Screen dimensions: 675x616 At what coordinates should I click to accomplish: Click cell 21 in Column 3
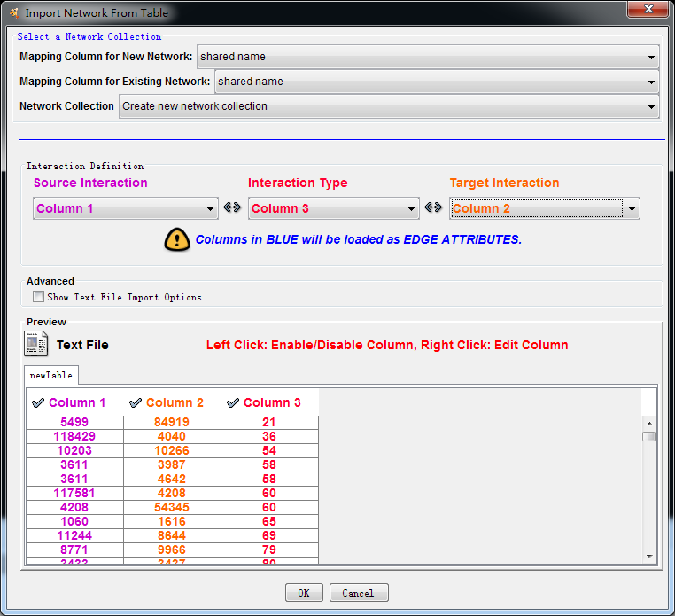[269, 422]
